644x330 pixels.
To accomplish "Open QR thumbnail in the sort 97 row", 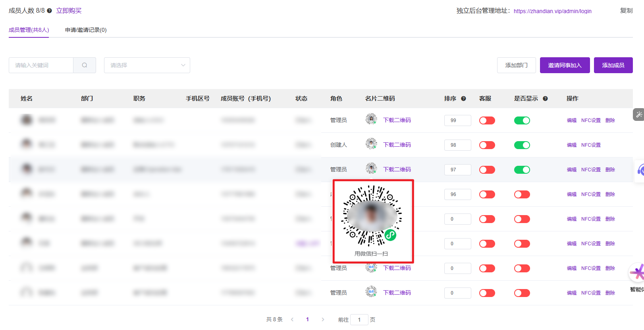I will [x=371, y=168].
